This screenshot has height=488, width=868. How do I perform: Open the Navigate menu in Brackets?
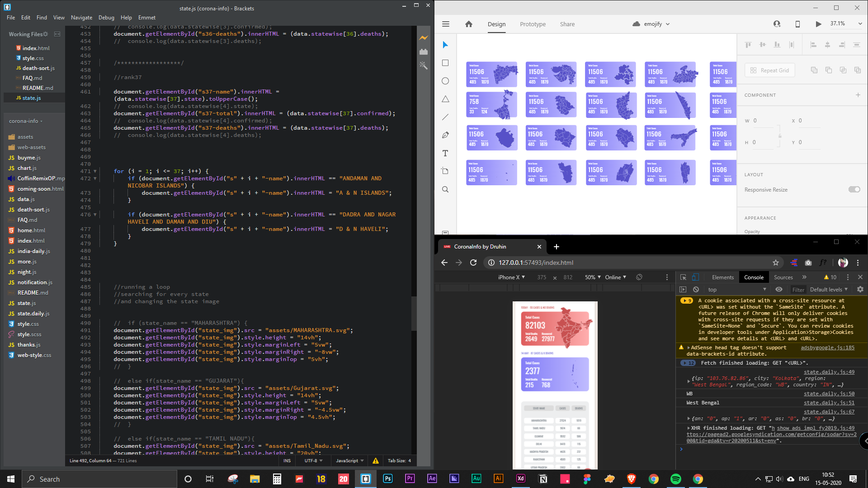[x=81, y=18]
